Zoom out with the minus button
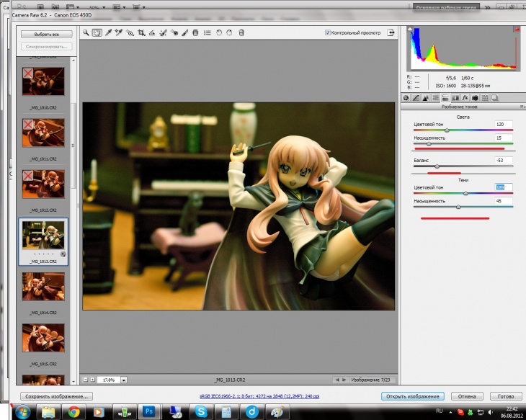This screenshot has height=420, width=526. [85, 380]
